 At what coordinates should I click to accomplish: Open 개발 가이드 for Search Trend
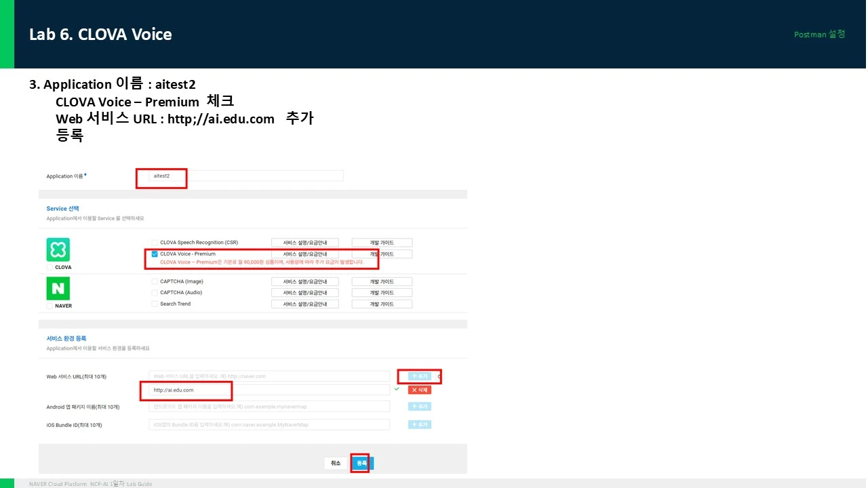[382, 304]
